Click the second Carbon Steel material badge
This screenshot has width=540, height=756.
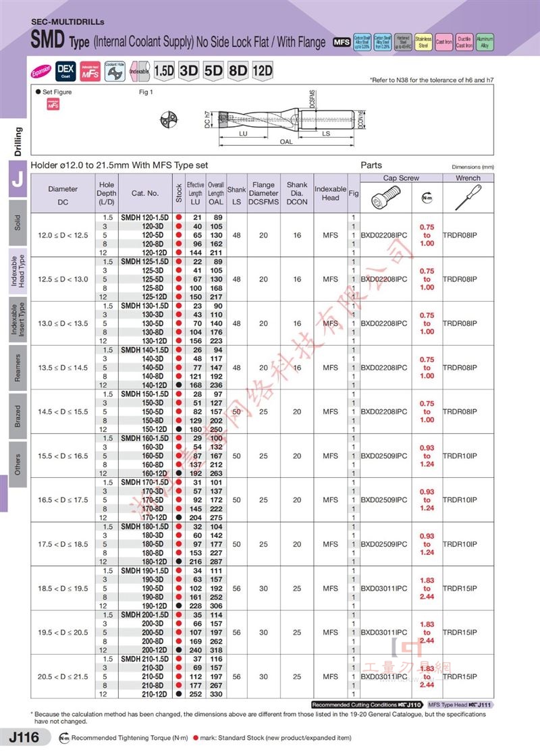(x=383, y=43)
